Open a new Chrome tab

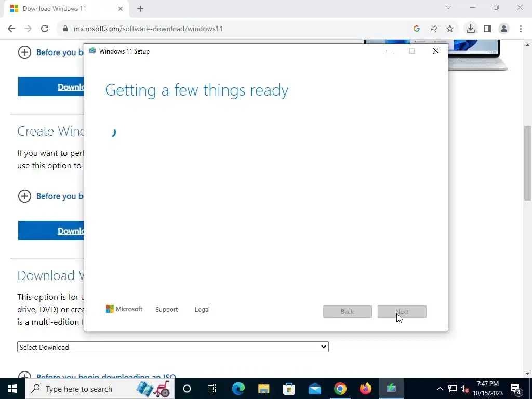140,9
